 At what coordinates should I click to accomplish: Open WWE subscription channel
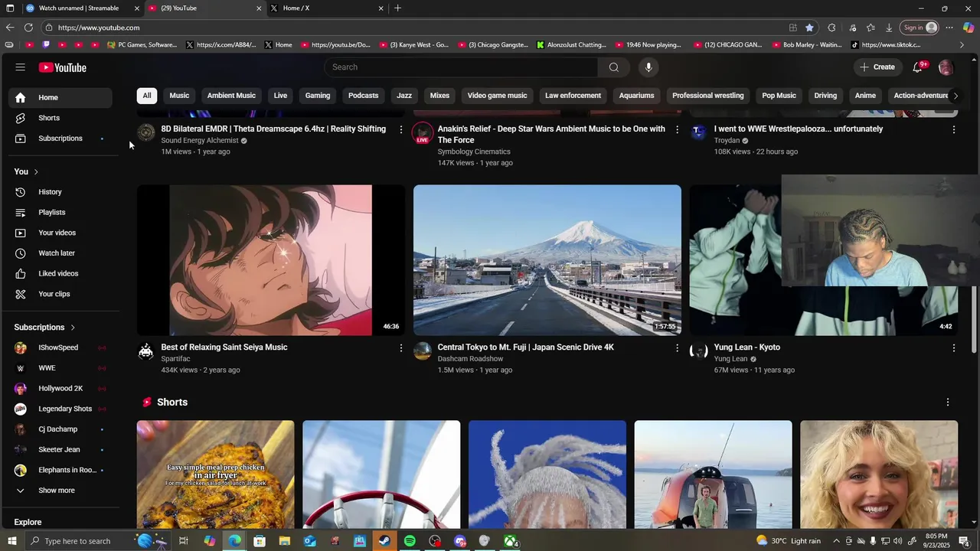click(x=60, y=368)
